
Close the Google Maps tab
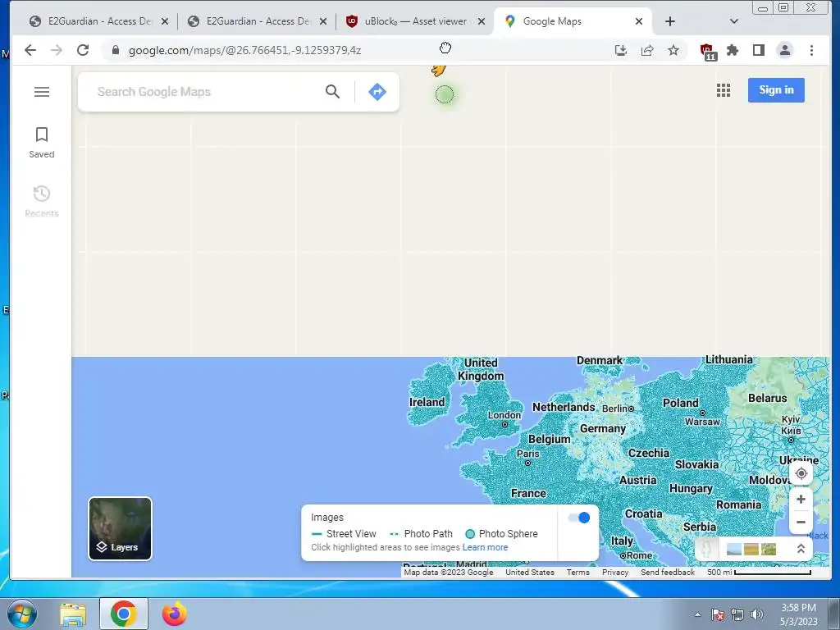click(638, 21)
